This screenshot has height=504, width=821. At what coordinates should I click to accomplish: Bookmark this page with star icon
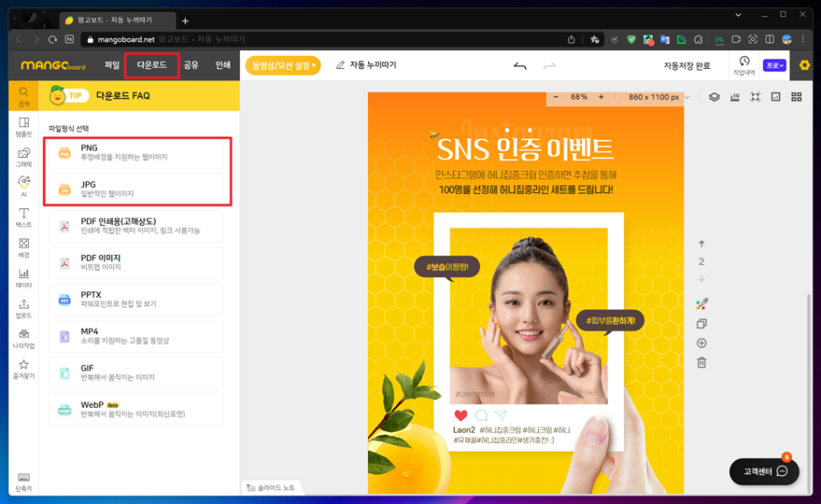tap(594, 39)
